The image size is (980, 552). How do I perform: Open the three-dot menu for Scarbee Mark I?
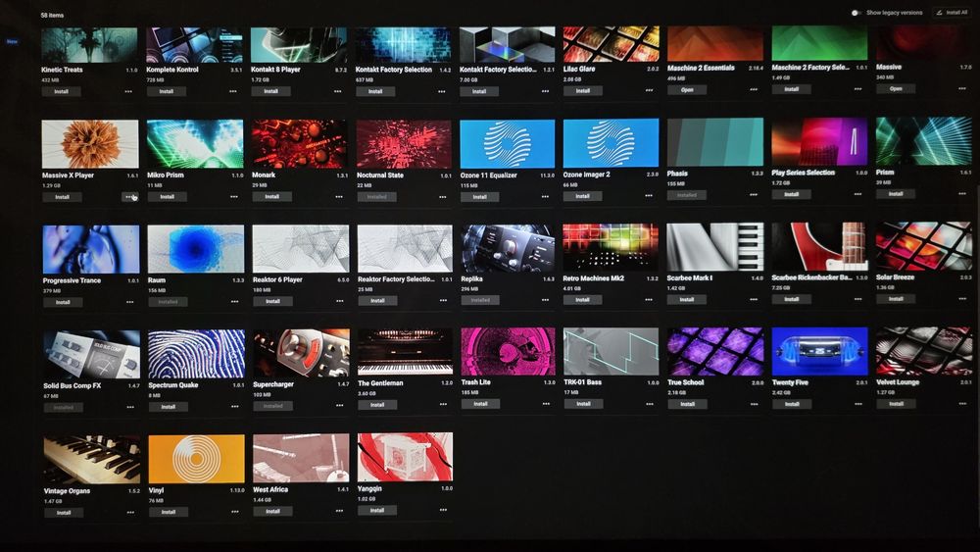[754, 299]
